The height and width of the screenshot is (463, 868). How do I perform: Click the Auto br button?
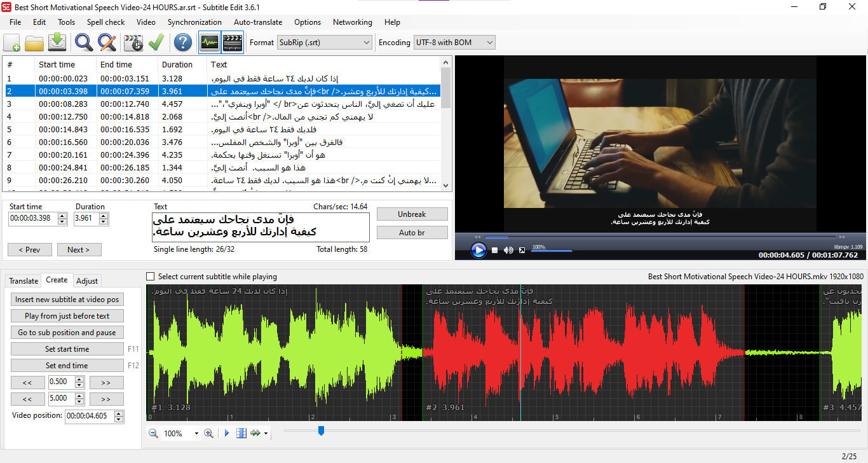pyautogui.click(x=412, y=232)
